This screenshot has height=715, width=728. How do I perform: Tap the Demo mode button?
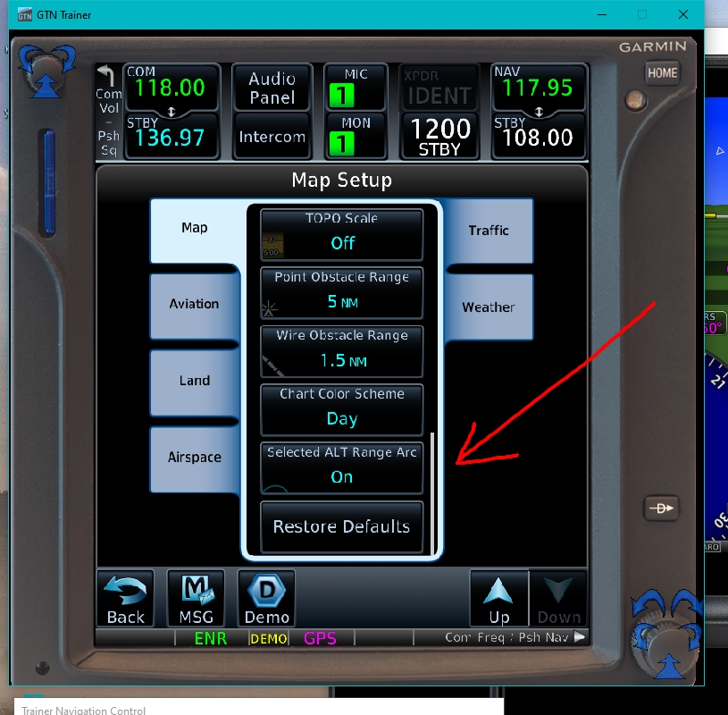pos(266,600)
